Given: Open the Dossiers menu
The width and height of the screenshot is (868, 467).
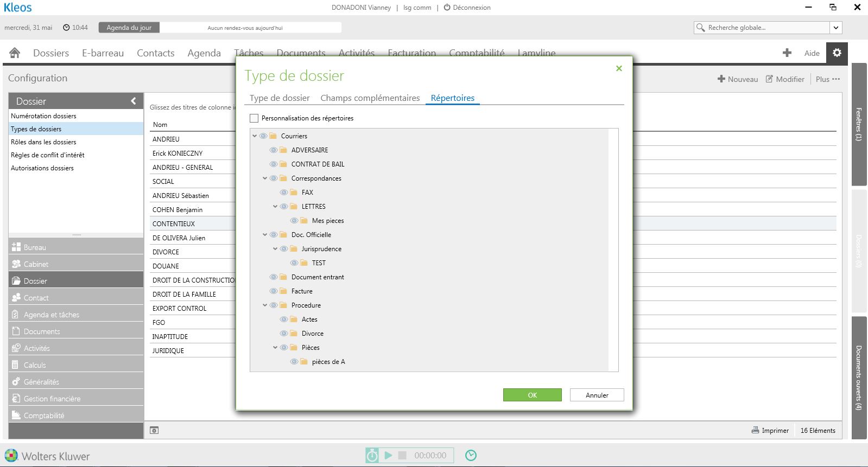Looking at the screenshot, I should point(51,53).
